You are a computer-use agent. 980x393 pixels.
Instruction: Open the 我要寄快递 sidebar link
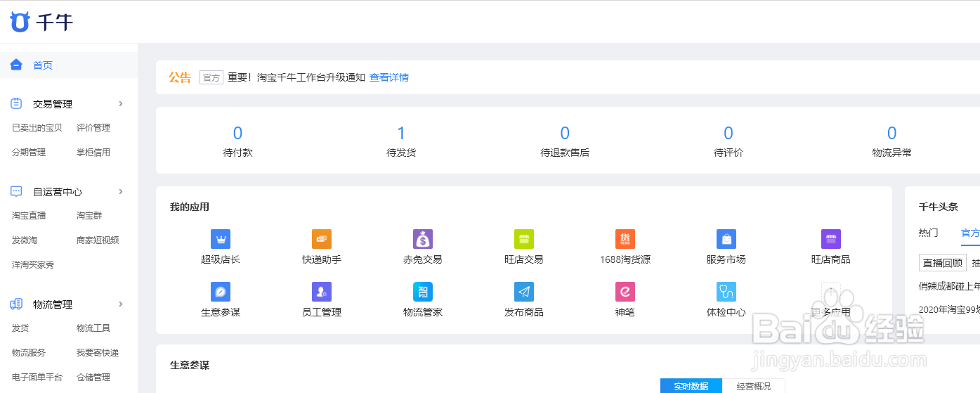coord(98,353)
